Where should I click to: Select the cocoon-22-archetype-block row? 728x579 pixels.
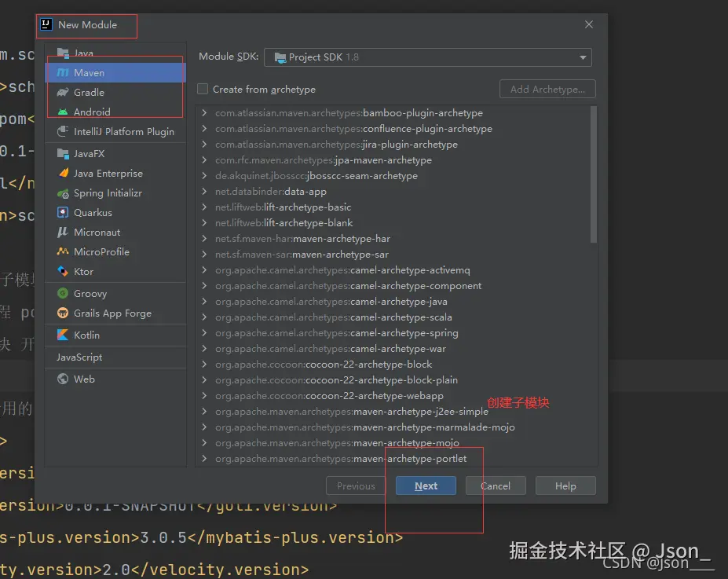pos(393,364)
